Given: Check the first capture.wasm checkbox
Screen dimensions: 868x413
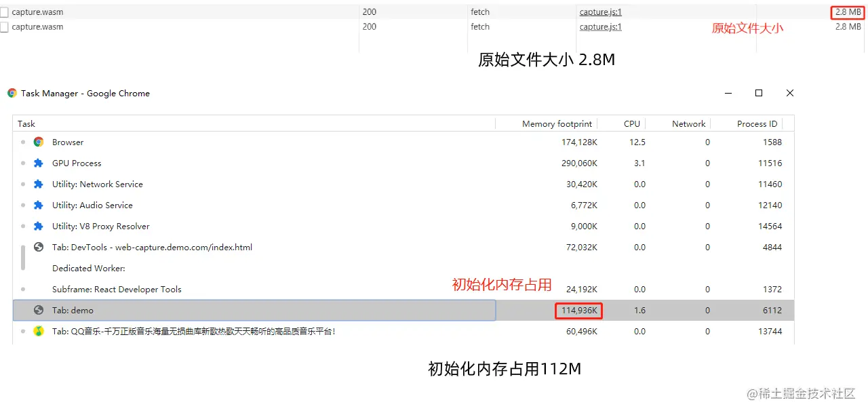Looking at the screenshot, I should (x=5, y=11).
